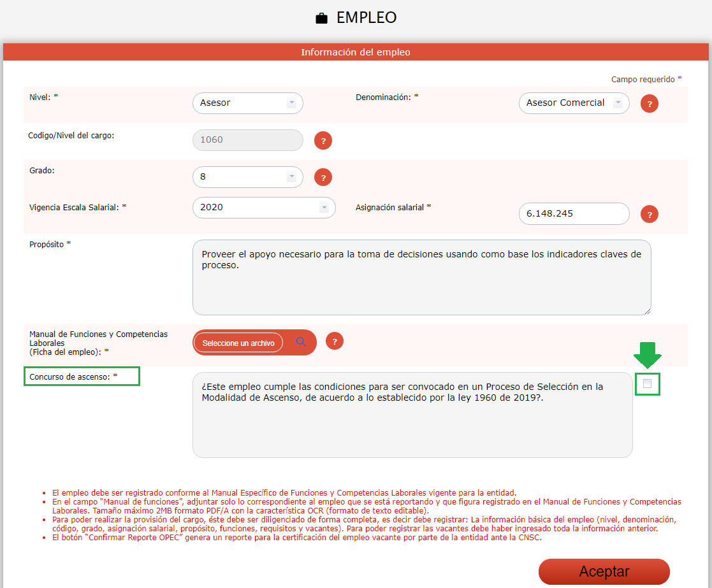Open help for Codigo/Nivel del cargo

323,141
